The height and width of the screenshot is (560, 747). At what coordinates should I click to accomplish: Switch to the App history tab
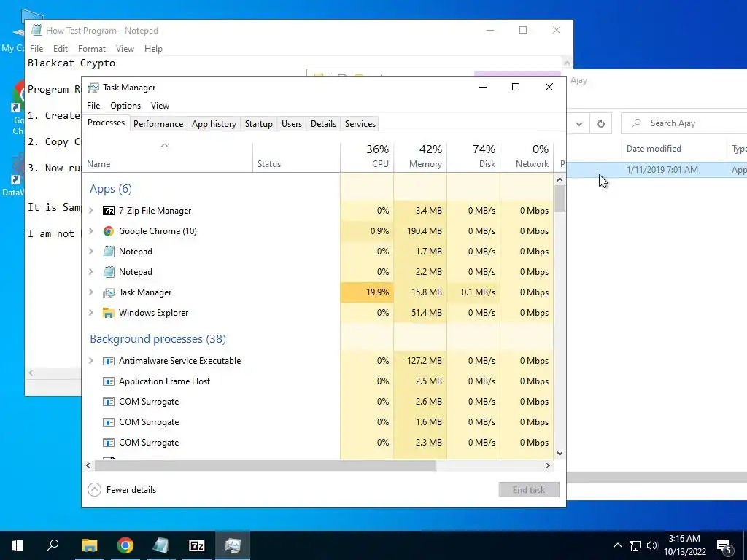click(214, 124)
